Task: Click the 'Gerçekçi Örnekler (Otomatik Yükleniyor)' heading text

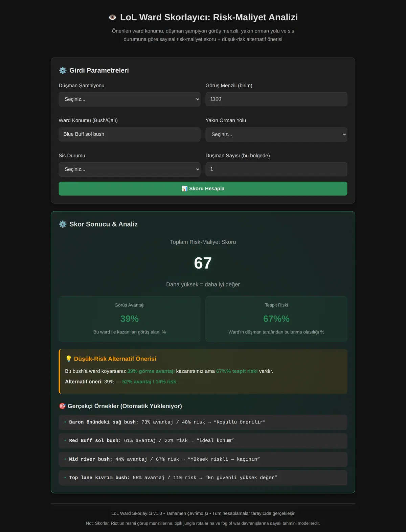Action: tap(125, 406)
